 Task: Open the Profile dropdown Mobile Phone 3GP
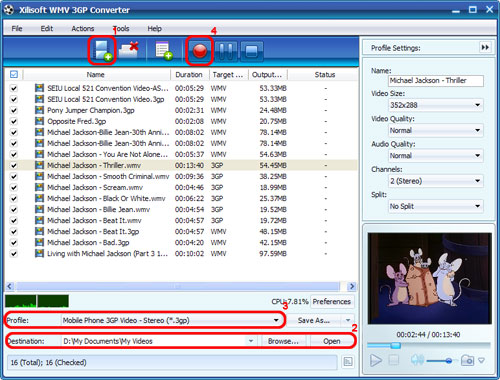point(171,320)
